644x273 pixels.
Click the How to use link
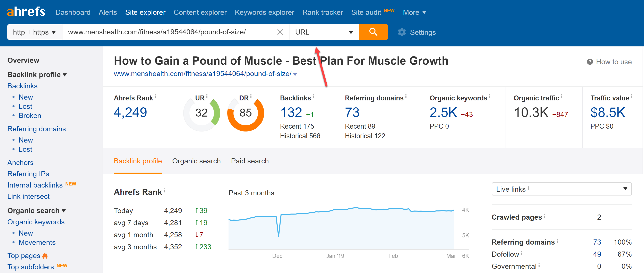click(x=614, y=62)
